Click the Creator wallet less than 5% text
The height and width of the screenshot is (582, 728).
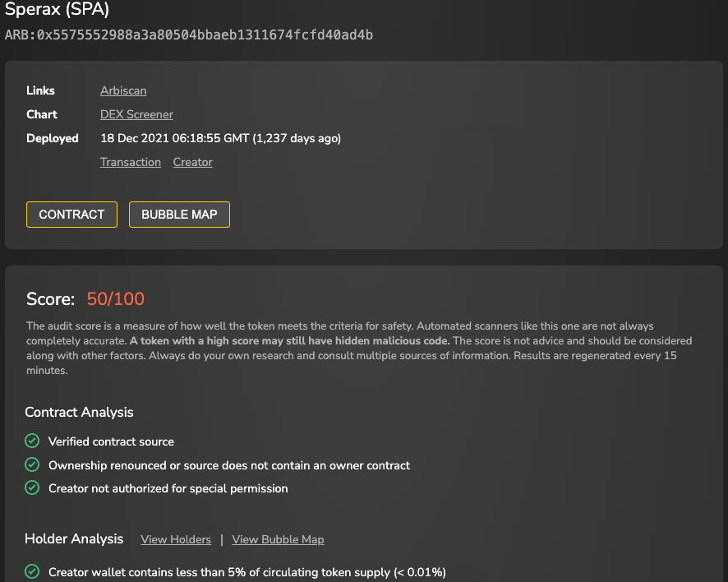click(x=247, y=572)
